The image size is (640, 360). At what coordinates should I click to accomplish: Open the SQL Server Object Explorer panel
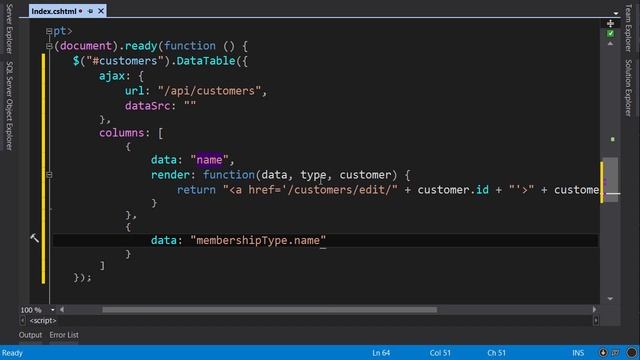(x=9, y=106)
